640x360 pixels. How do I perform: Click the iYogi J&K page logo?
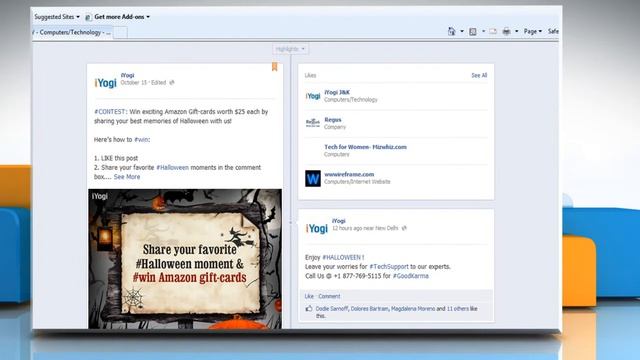[x=313, y=96]
